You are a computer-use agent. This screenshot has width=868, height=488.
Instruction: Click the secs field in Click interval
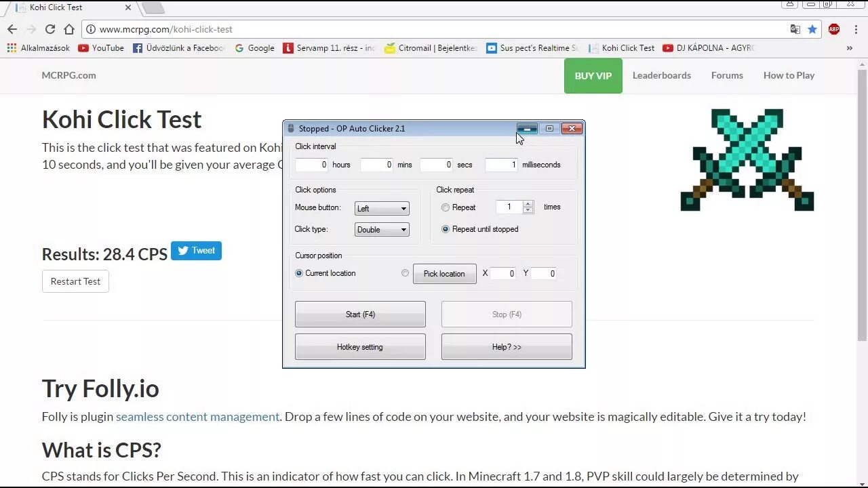pos(436,165)
